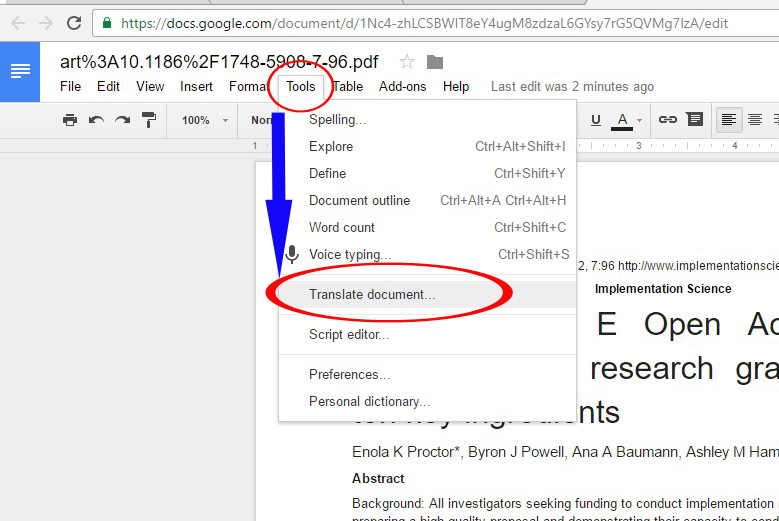Click the redo arrow icon
This screenshot has width=779, height=521.
[x=122, y=120]
